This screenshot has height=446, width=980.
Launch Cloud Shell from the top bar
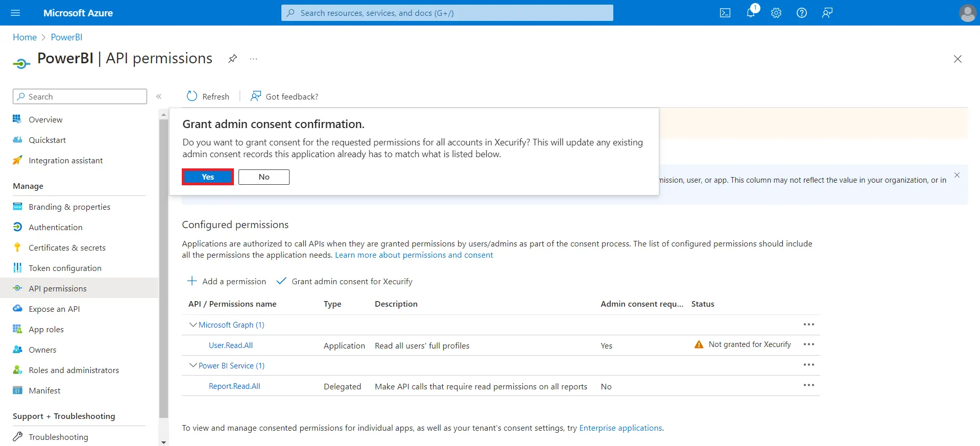725,13
